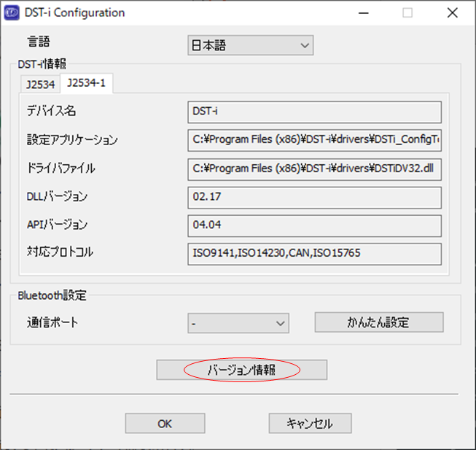
Task: Click the キャンセル button
Action: 310,423
